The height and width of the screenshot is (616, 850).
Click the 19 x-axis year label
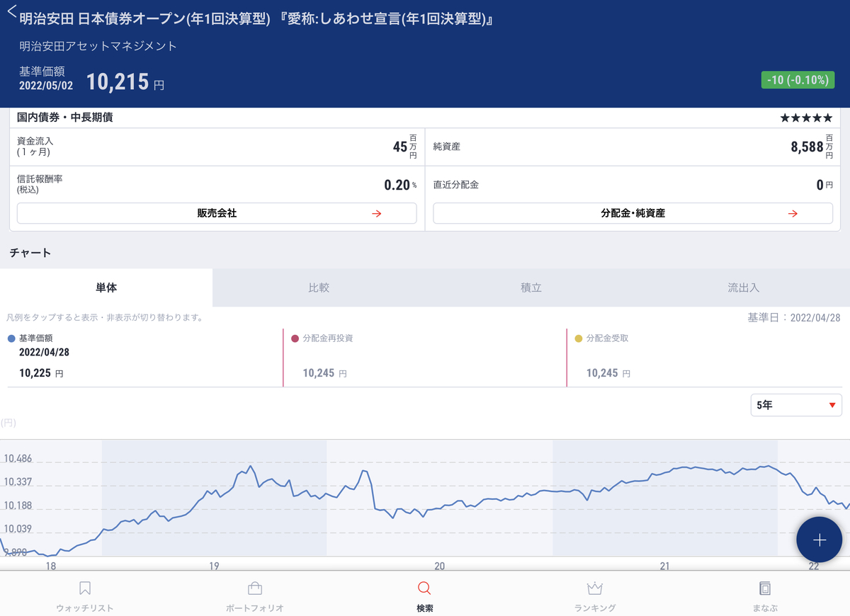214,566
